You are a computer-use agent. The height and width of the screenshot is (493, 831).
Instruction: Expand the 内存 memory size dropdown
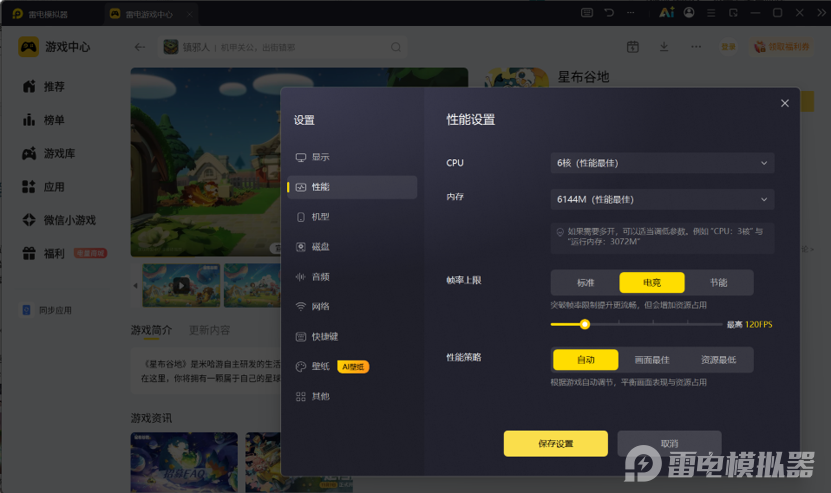[x=662, y=199]
